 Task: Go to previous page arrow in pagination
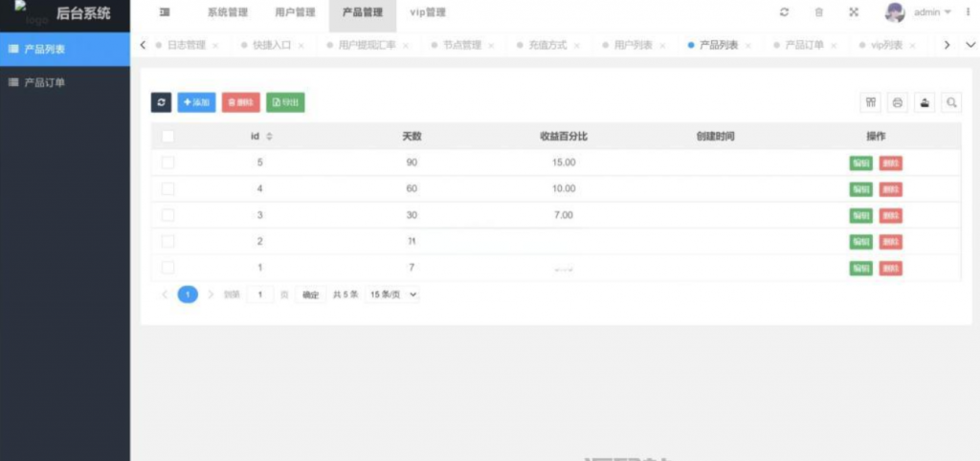(165, 295)
